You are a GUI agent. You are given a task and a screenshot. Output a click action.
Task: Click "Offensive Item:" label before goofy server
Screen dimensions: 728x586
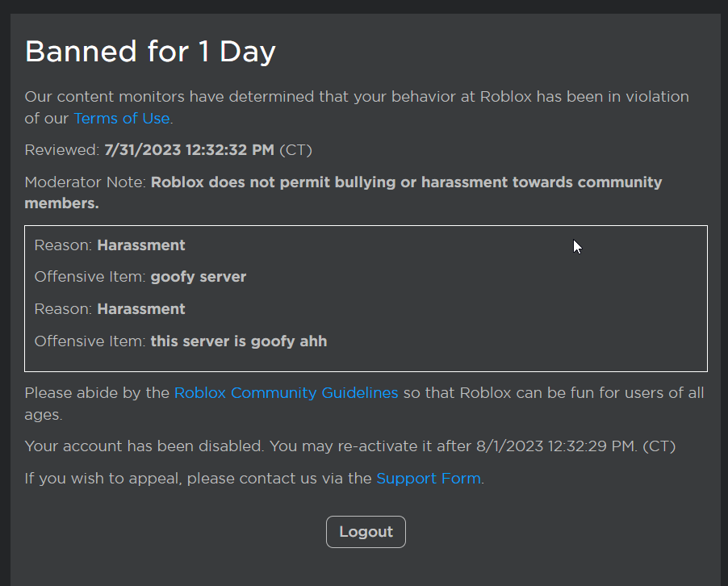coord(90,277)
